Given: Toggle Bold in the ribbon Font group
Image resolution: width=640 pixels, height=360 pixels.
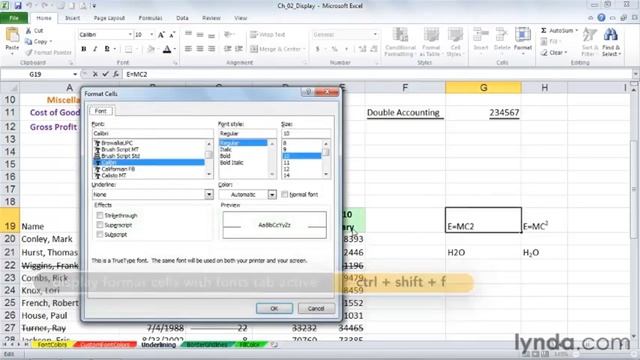Looking at the screenshot, I should click(x=84, y=49).
